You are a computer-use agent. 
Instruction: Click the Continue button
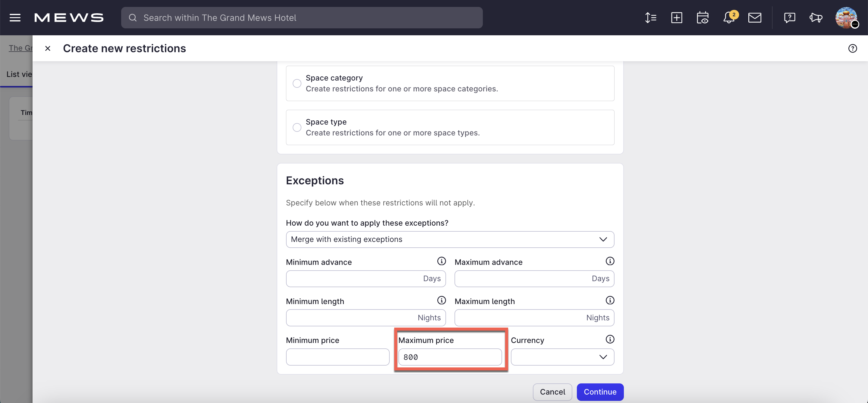click(600, 392)
